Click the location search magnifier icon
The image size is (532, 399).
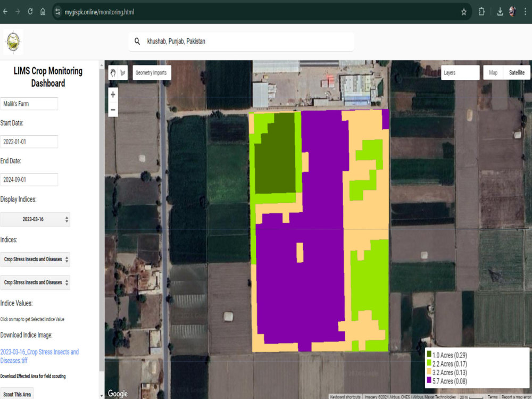[137, 41]
